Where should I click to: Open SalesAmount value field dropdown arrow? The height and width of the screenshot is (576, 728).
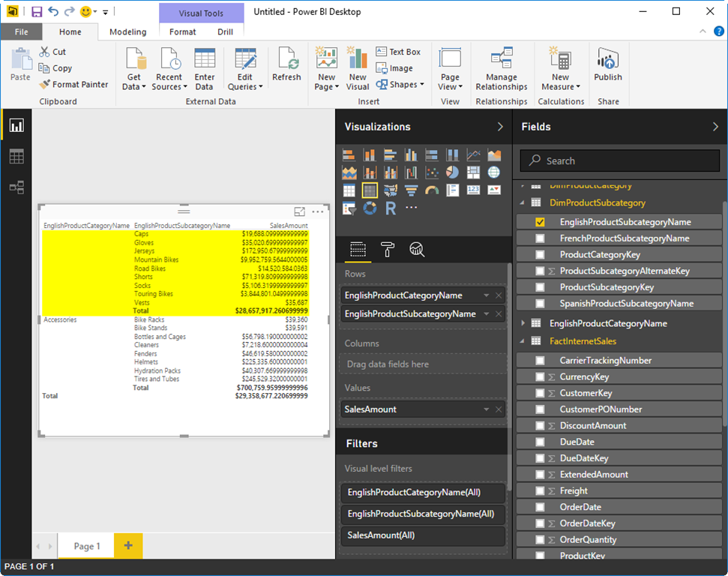coord(486,409)
